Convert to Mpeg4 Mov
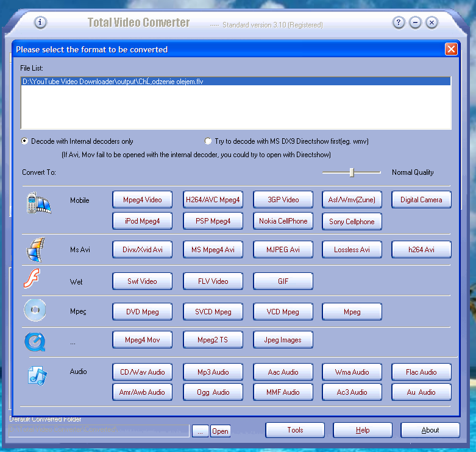 143,340
